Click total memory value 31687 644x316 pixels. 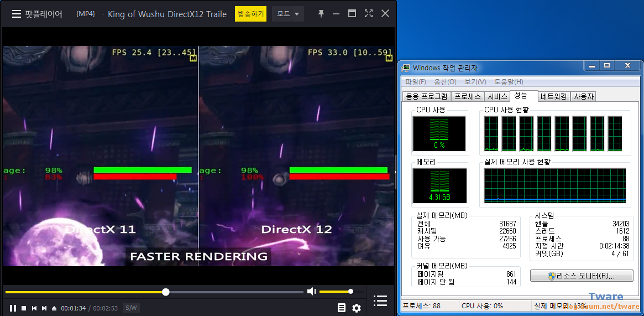tap(507, 224)
